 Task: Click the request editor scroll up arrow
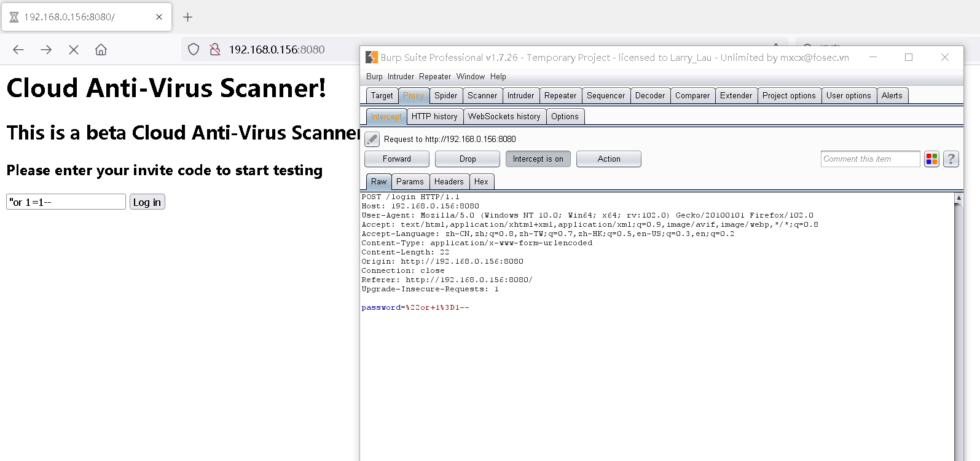[958, 198]
